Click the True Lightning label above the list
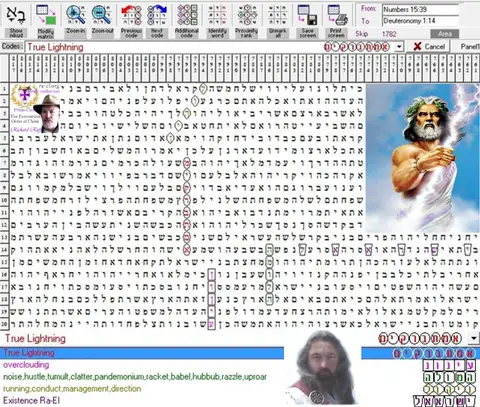Image resolution: width=480 pixels, height=407 pixels. tap(35, 339)
